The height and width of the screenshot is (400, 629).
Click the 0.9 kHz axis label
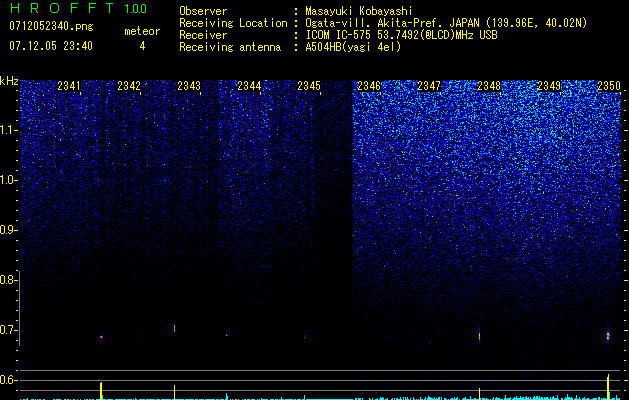[x=8, y=230]
